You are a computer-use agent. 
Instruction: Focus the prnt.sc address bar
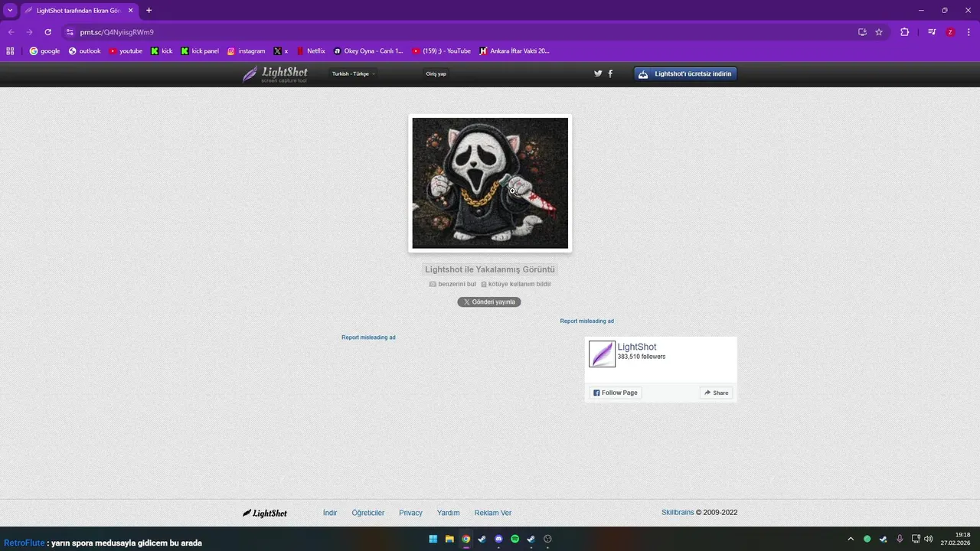(459, 32)
